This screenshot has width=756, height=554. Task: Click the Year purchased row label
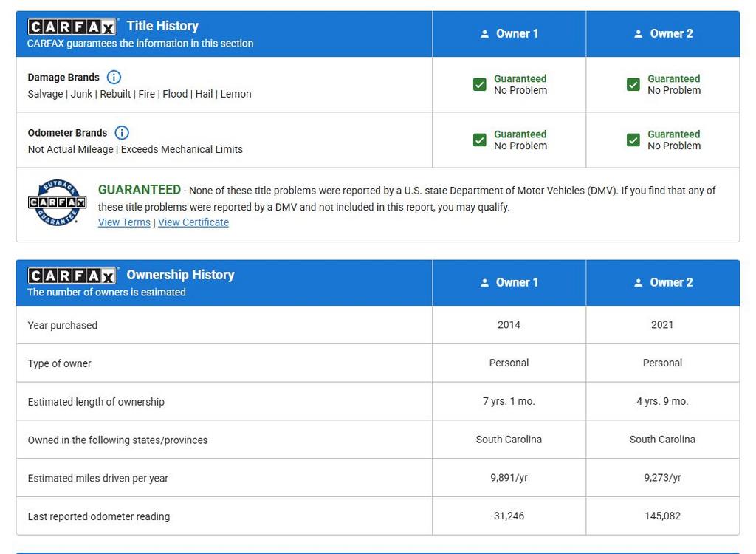tap(62, 325)
